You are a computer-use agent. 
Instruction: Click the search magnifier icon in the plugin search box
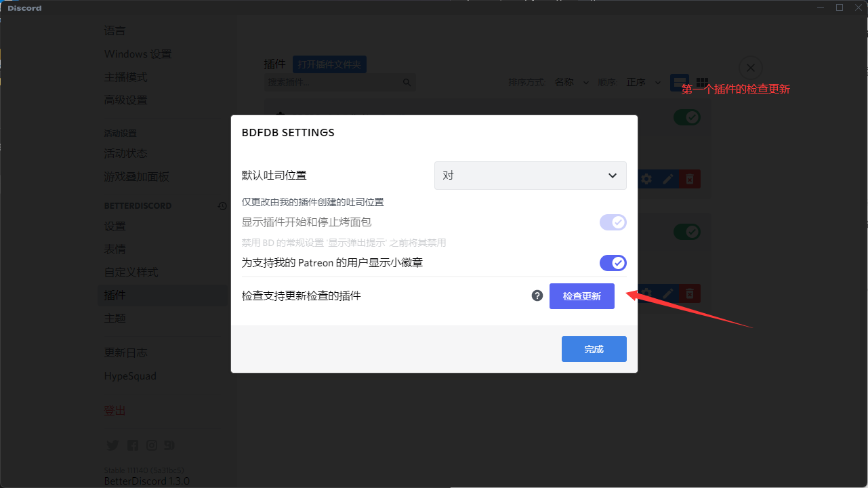[x=407, y=83]
